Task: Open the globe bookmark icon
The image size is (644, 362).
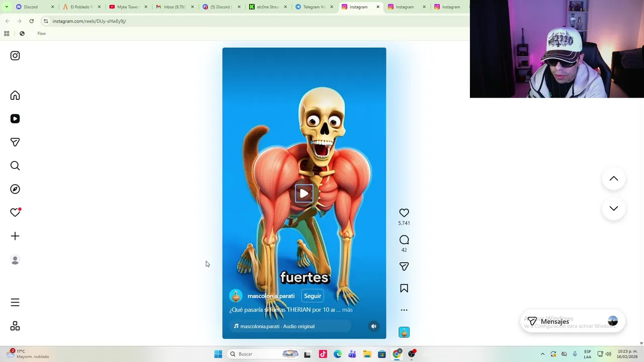Action: pos(22,34)
